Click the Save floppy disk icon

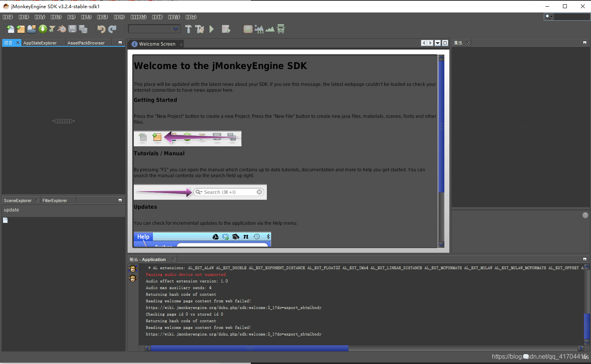pyautogui.click(x=72, y=29)
